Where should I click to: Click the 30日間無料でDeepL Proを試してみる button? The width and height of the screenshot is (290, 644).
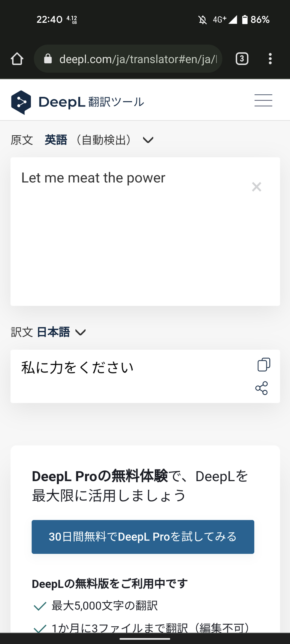143,537
